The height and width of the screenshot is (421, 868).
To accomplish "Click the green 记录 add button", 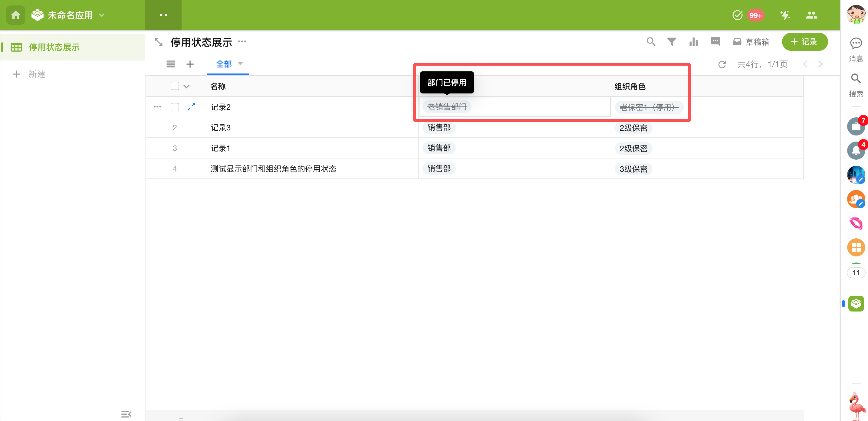I will pos(804,42).
